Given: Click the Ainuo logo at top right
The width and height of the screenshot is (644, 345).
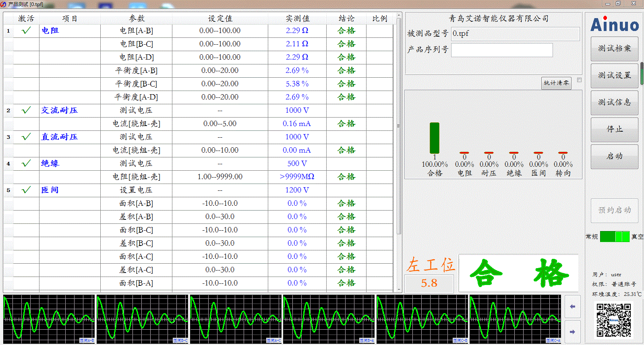Looking at the screenshot, I should coord(614,25).
